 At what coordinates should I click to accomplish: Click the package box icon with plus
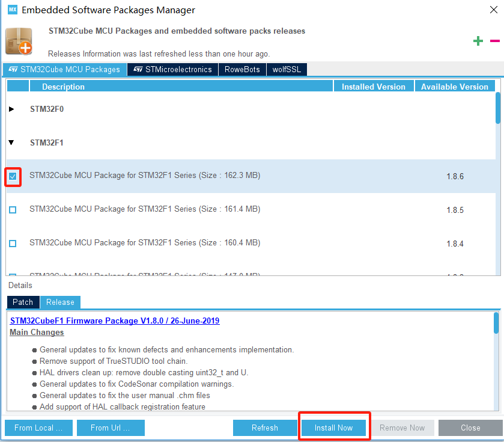[19, 41]
